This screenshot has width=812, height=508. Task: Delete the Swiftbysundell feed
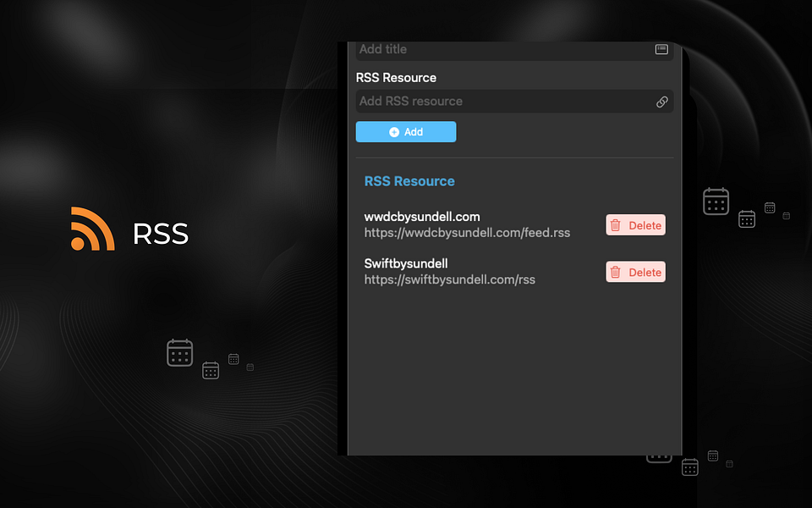tap(635, 272)
